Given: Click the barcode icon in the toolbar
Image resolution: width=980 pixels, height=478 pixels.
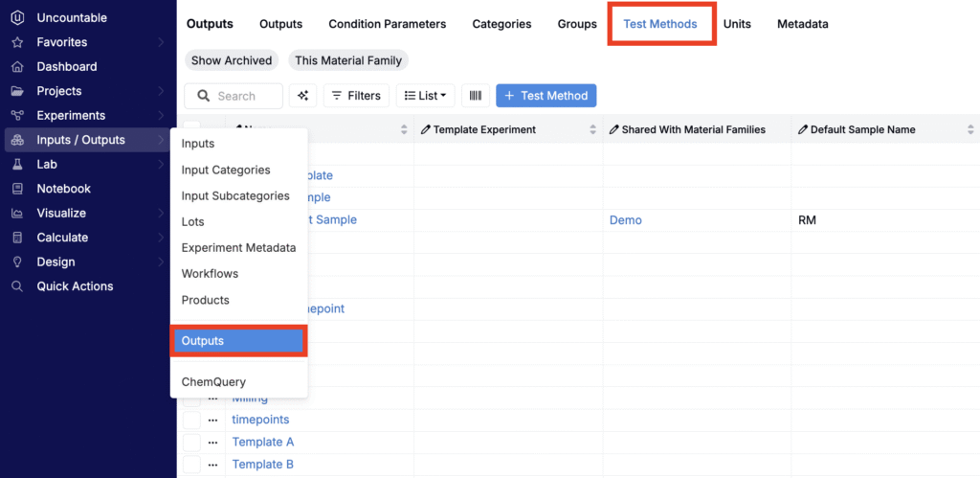Looking at the screenshot, I should pyautogui.click(x=475, y=96).
